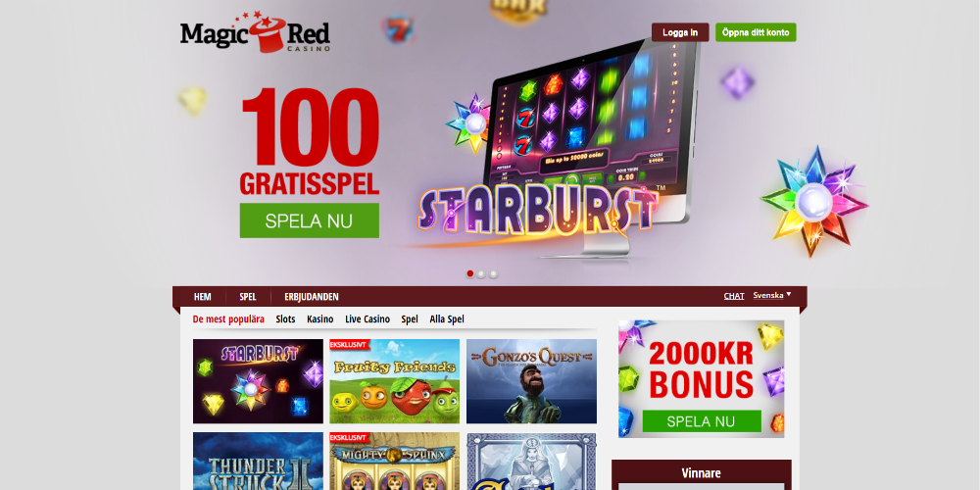Open the Fruity Friends game thumbnail

(x=394, y=381)
